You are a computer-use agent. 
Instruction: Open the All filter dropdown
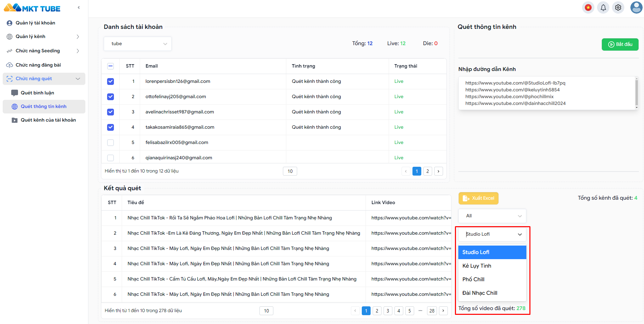[x=492, y=216]
